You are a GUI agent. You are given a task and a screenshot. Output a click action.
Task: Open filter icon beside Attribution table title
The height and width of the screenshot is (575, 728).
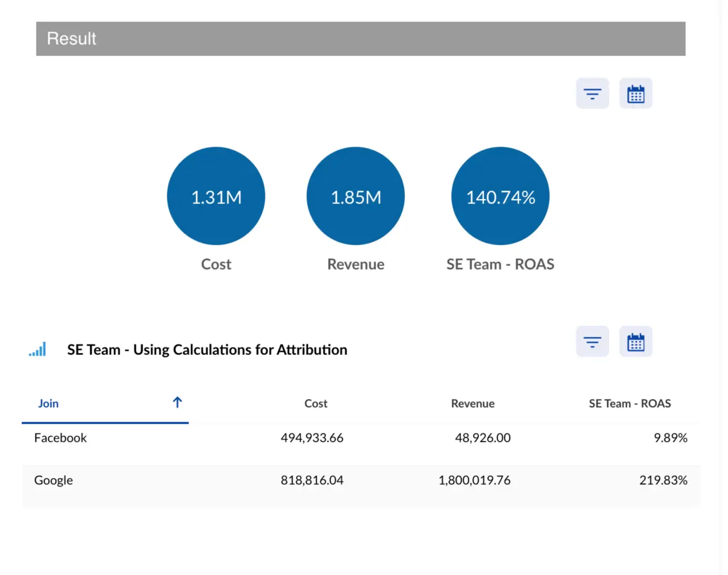click(592, 342)
